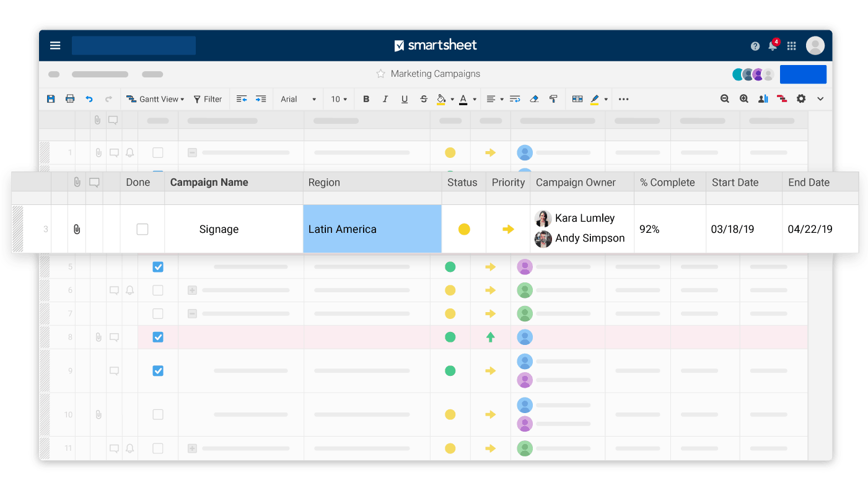Print the sheet using printer icon

coord(70,99)
